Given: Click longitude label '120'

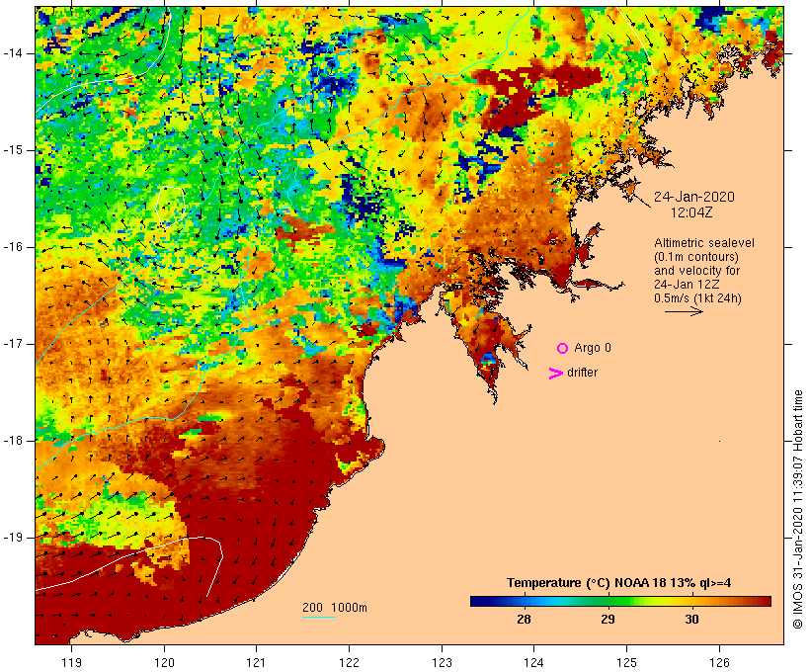Looking at the screenshot, I should coord(164,662).
